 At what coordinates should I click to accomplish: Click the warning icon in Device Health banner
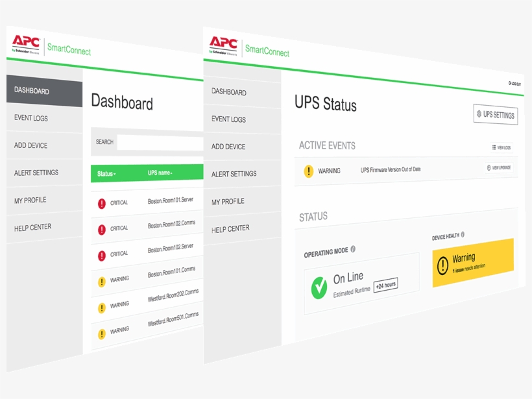[x=444, y=265]
